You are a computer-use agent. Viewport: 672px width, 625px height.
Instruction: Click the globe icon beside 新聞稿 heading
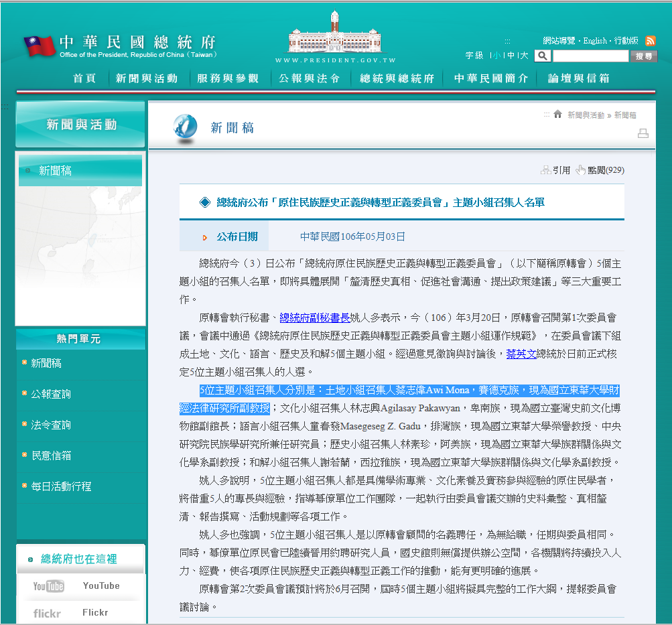(185, 128)
